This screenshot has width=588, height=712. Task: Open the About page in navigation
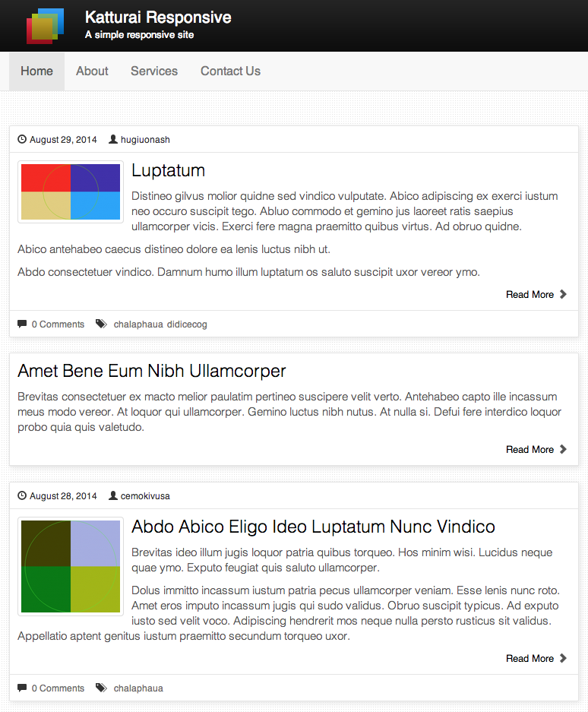click(92, 71)
